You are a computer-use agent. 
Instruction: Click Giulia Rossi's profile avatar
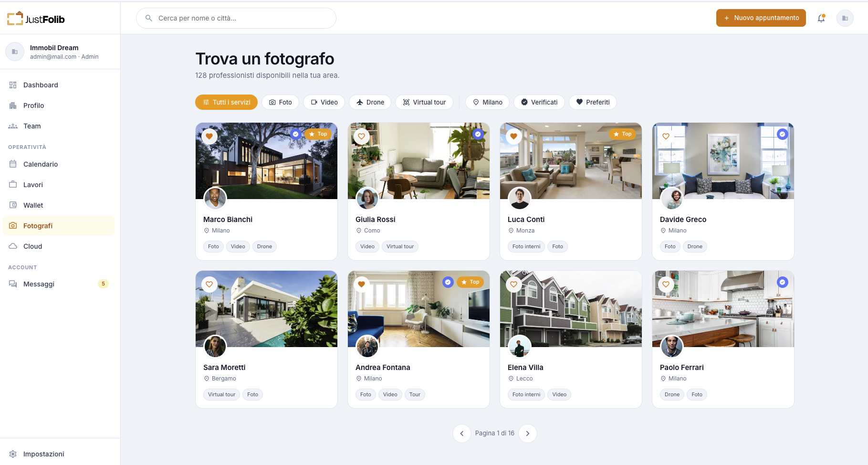coord(367,199)
